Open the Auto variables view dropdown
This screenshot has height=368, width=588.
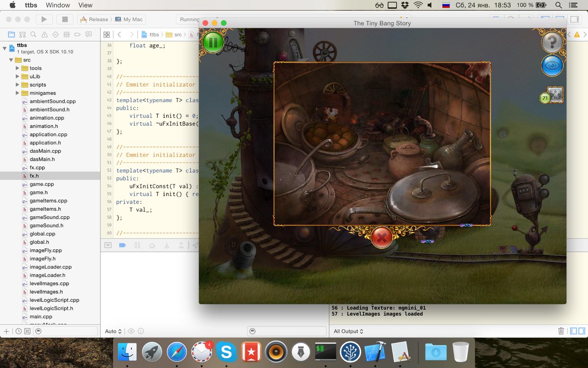pyautogui.click(x=114, y=332)
